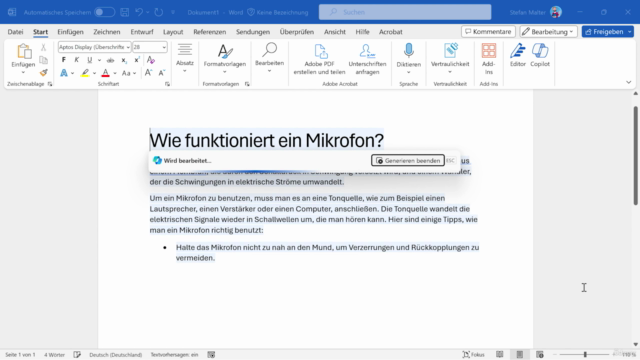The width and height of the screenshot is (640, 360).
Task: Open Absatz paragraph options
Action: click(185, 58)
